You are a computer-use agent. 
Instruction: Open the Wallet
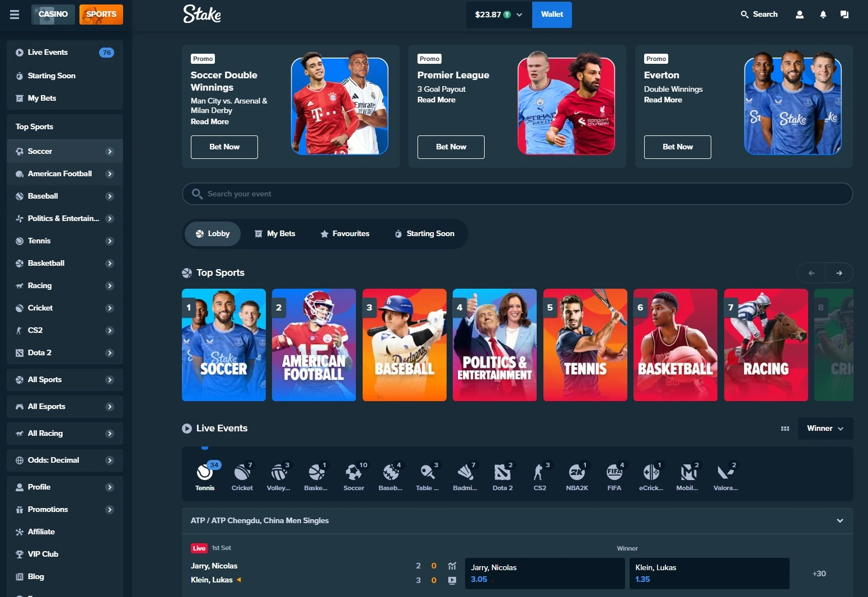pos(552,15)
